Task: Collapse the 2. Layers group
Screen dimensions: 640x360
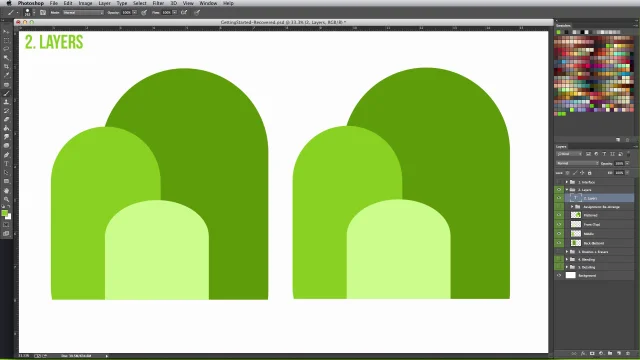Action: point(567,190)
